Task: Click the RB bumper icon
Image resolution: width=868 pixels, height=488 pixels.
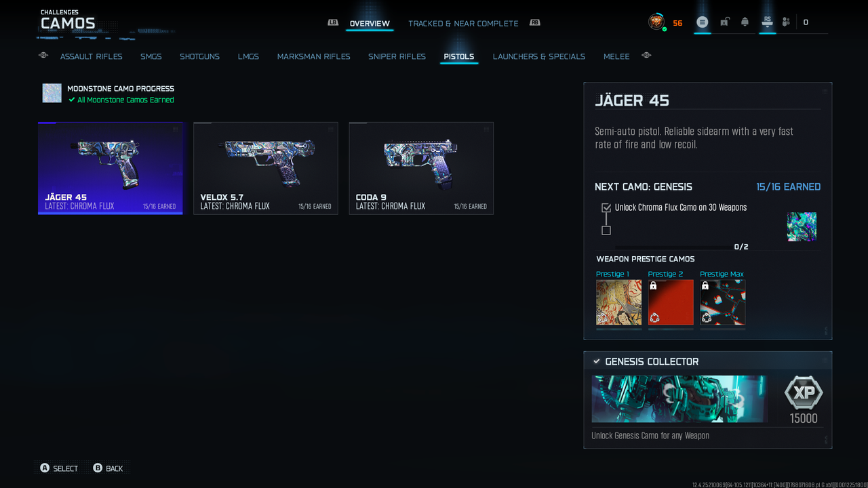Action: point(534,22)
